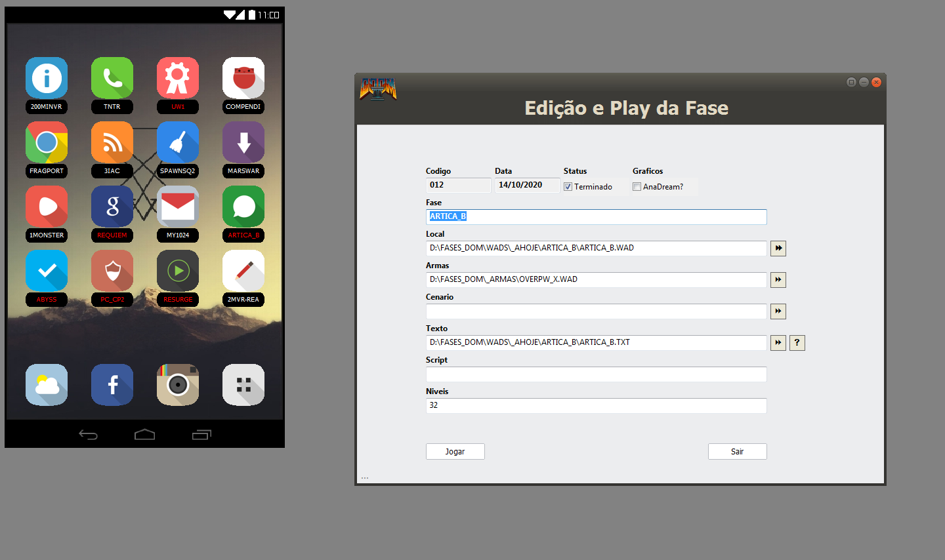
Task: Click the question mark button beside Texto
Action: 797,343
